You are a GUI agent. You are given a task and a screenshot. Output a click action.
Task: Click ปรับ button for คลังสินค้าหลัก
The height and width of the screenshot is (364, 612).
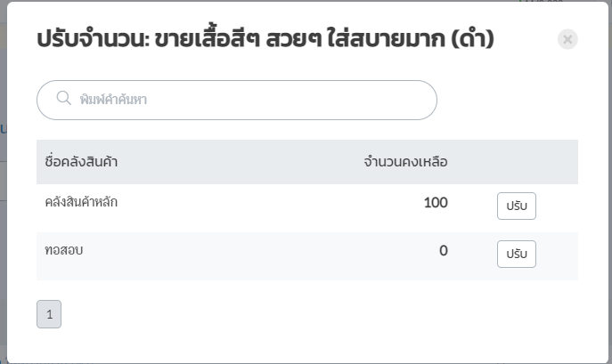(517, 206)
